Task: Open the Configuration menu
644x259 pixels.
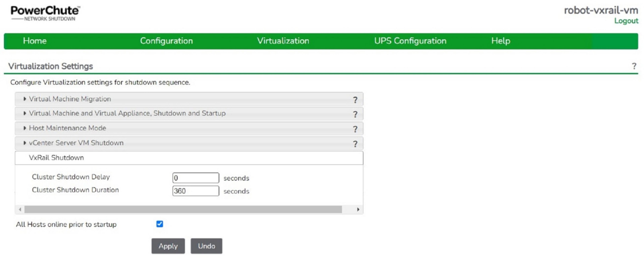Action: pyautogui.click(x=166, y=41)
